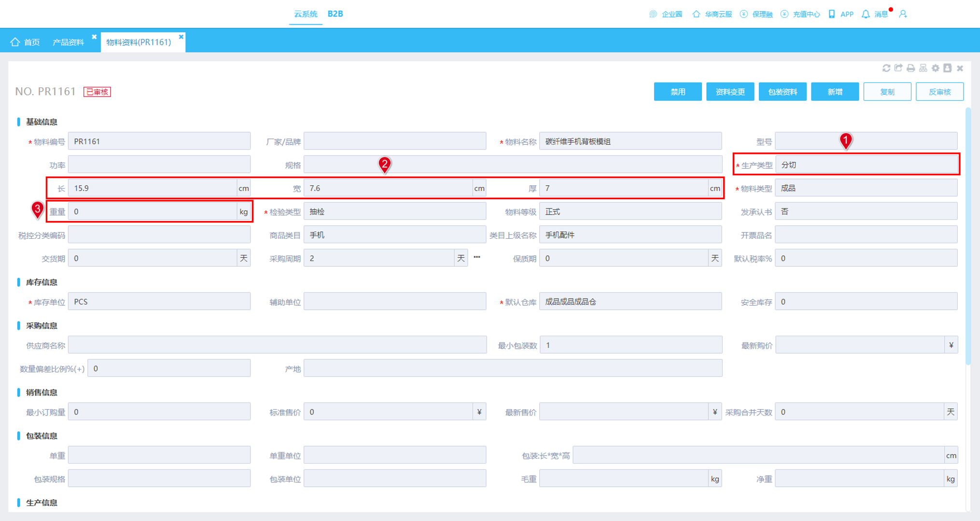Screen dimensions: 980x521
Task: Open the APP phone icon
Action: [x=832, y=14]
